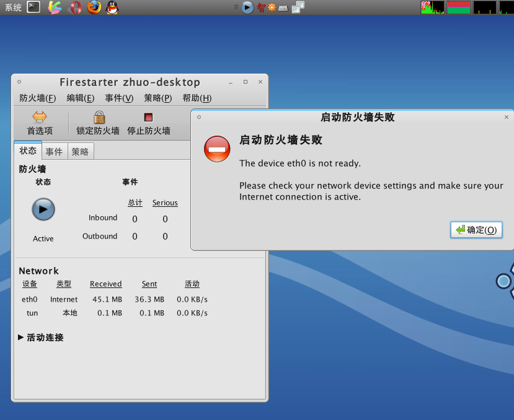514x420 pixels.
Task: Open window menu dot on Firestarter titlebar
Action: (x=19, y=82)
